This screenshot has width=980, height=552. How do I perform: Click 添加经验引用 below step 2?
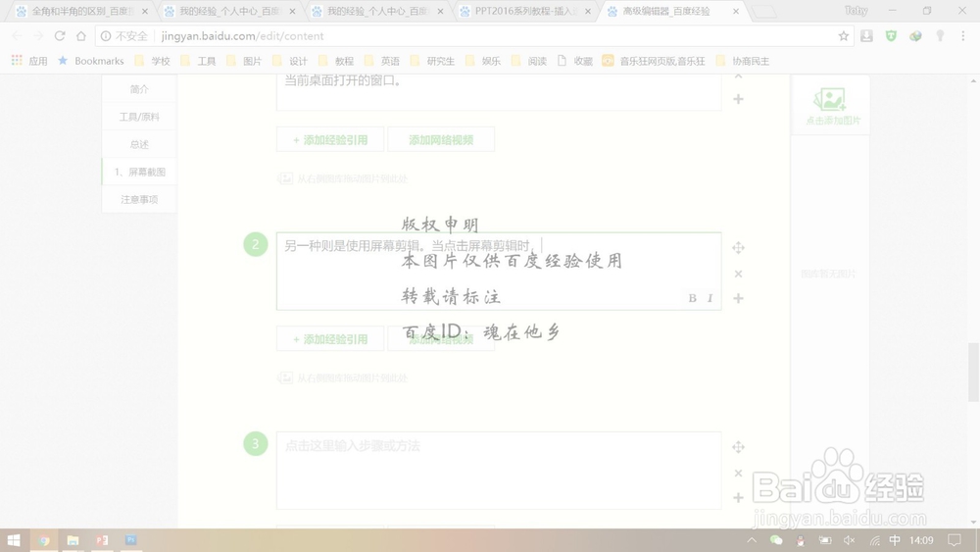(x=330, y=339)
